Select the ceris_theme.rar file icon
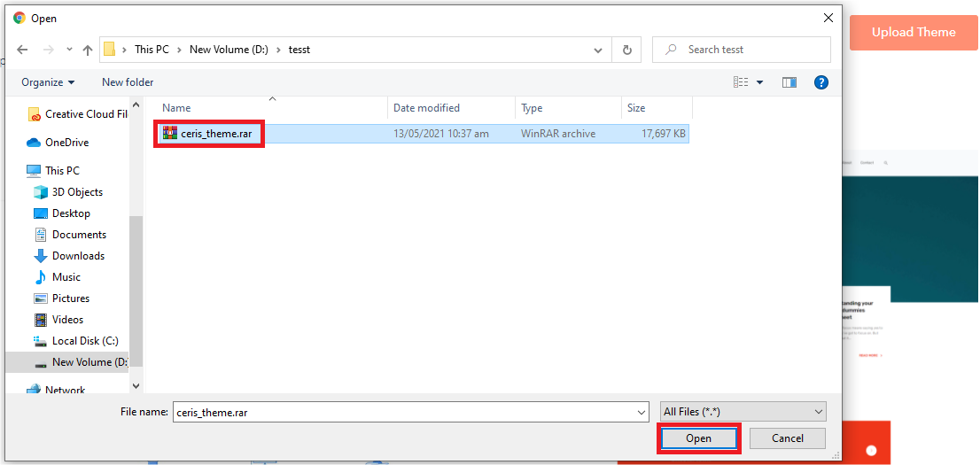 (x=169, y=134)
